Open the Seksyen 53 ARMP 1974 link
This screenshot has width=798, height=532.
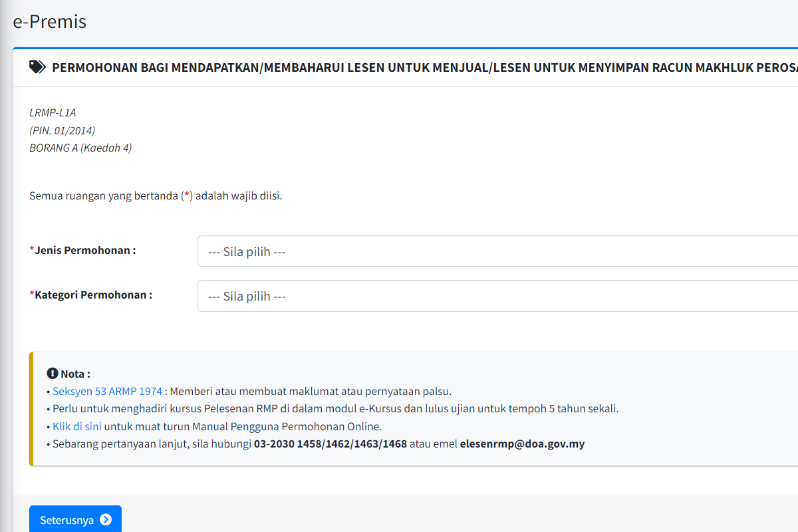pos(108,391)
